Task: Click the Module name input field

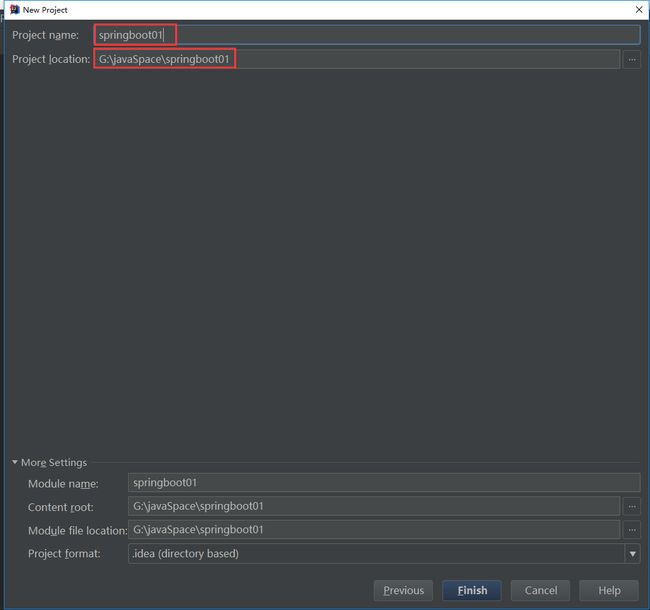Action: pos(384,482)
